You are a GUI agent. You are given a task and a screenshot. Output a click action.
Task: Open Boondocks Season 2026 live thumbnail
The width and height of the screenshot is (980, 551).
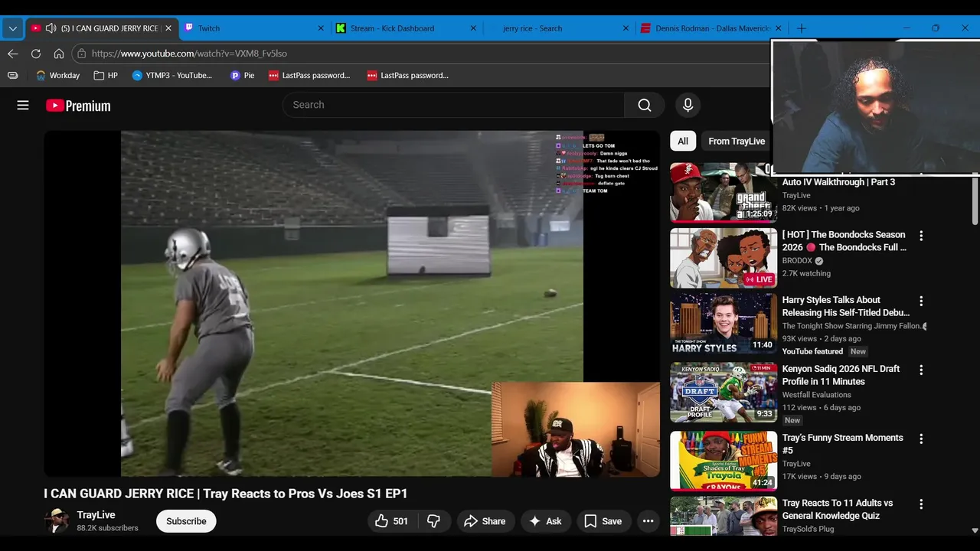click(724, 258)
